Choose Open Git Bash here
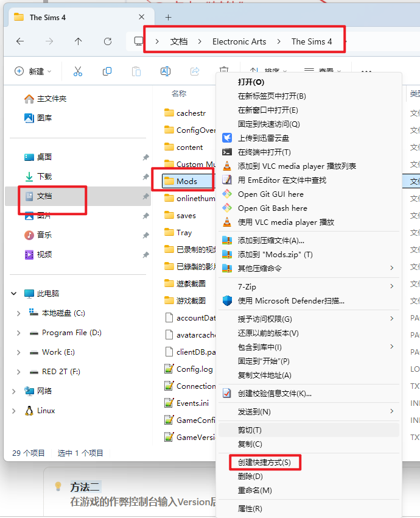This screenshot has width=420, height=518. click(273, 208)
